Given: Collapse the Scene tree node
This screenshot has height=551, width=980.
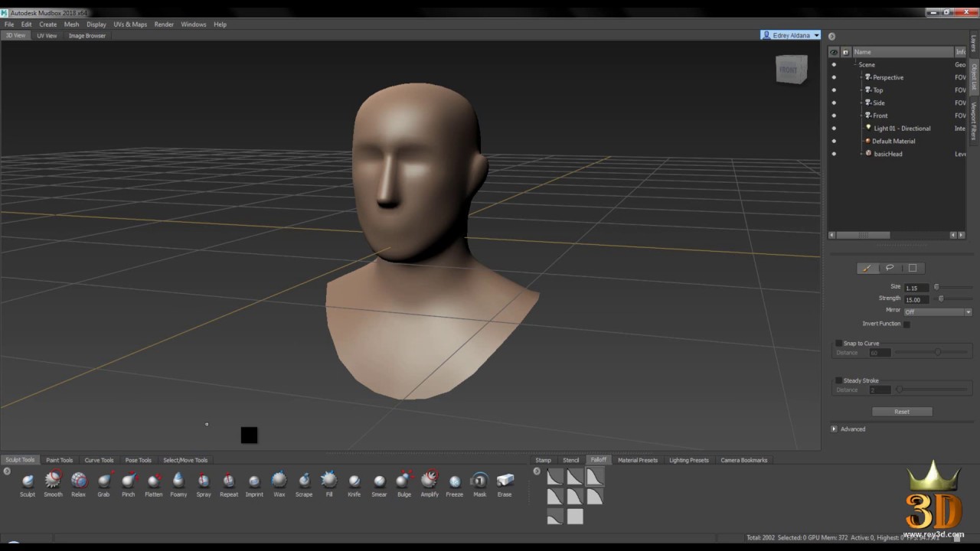Looking at the screenshot, I should (x=856, y=64).
